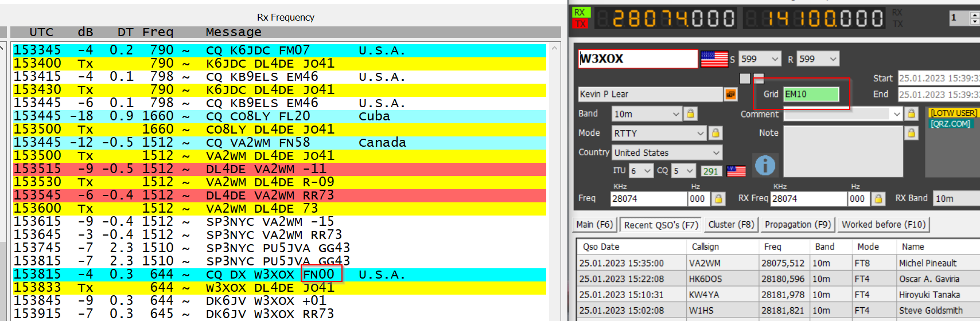The height and width of the screenshot is (321, 980).
Task: Click the RX Freq KHz field 28074
Action: (x=808, y=198)
